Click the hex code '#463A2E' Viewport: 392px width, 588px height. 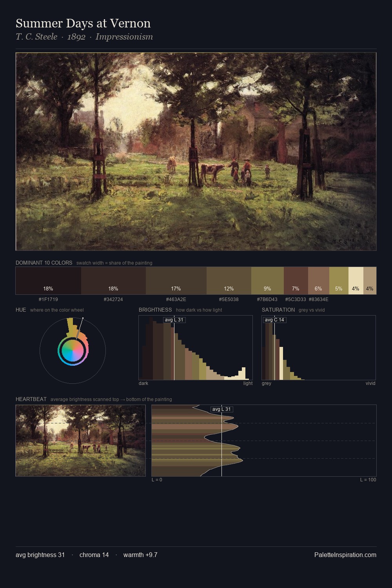click(176, 299)
